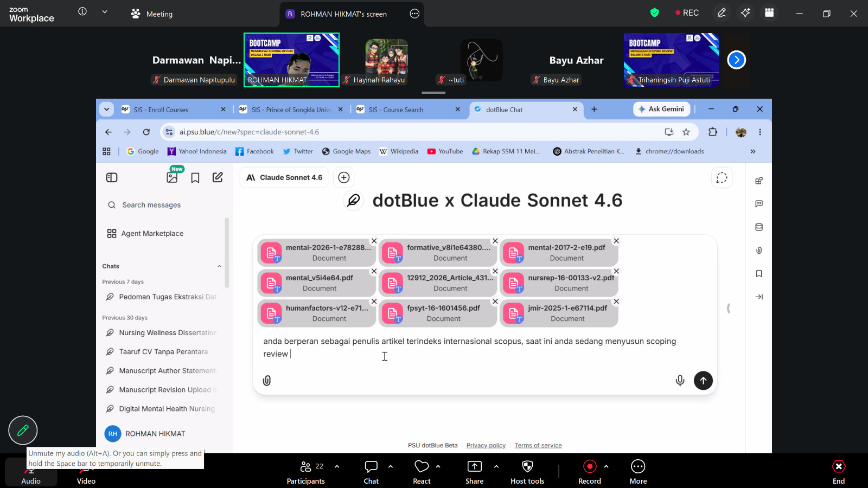Toggle the Video button in Zoom toolbar
Screen dimensions: 868x488
(86, 472)
